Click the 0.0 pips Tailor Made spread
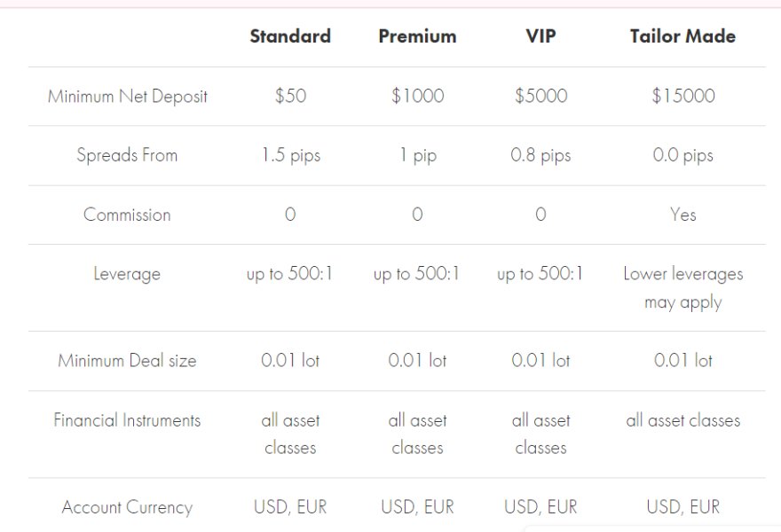The height and width of the screenshot is (532, 781). click(x=682, y=155)
